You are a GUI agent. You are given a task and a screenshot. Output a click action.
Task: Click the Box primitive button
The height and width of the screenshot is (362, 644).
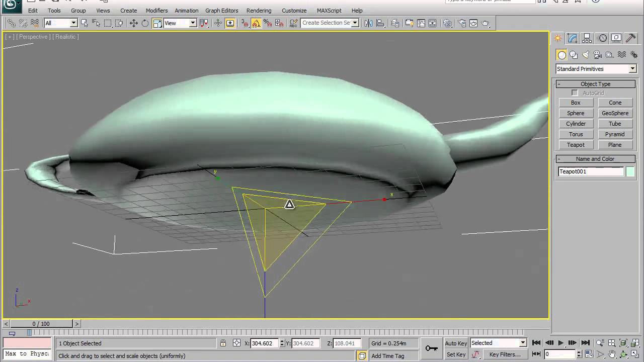pyautogui.click(x=576, y=103)
